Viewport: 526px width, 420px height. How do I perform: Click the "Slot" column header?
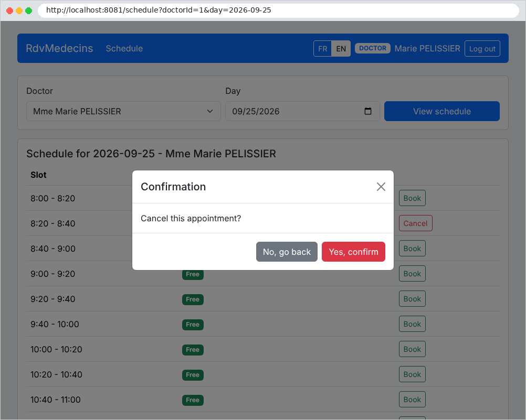[x=38, y=175]
